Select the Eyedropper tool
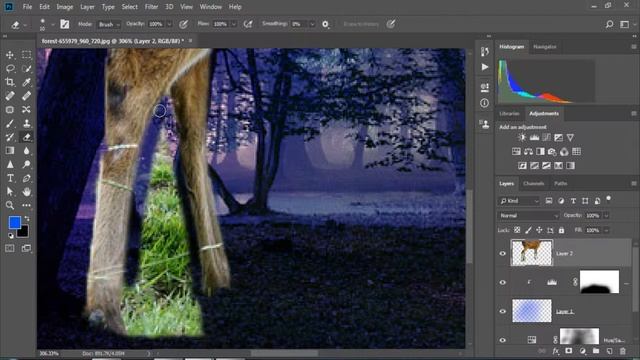The width and height of the screenshot is (640, 360). click(x=26, y=82)
